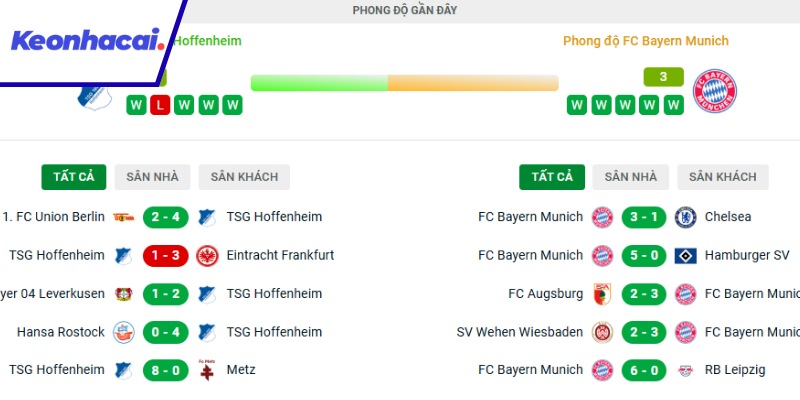The width and height of the screenshot is (800, 400).
Task: Click the Metz club crest
Action: click(207, 370)
